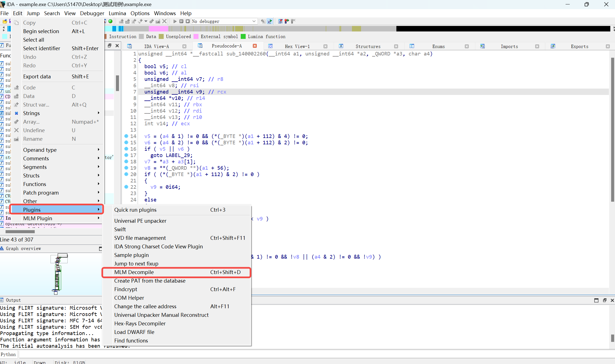Click Select identifier in the Edit menu
Screen dimensions: 615x364
pos(57,48)
